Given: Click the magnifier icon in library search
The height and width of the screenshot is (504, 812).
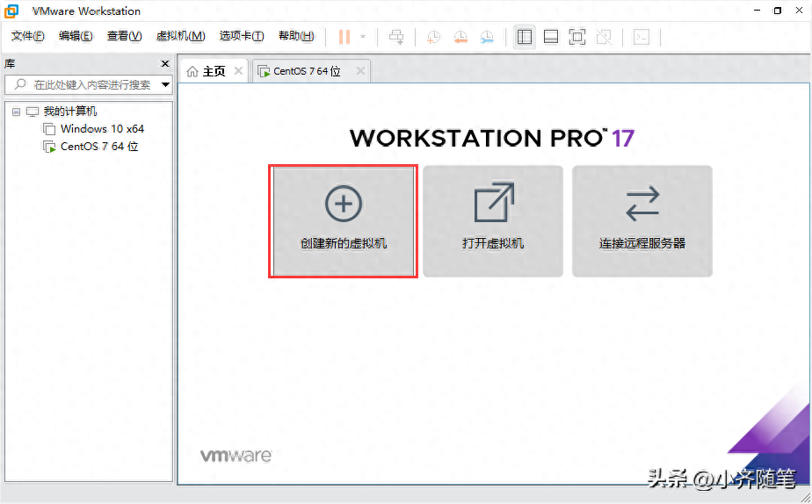Looking at the screenshot, I should tap(20, 84).
